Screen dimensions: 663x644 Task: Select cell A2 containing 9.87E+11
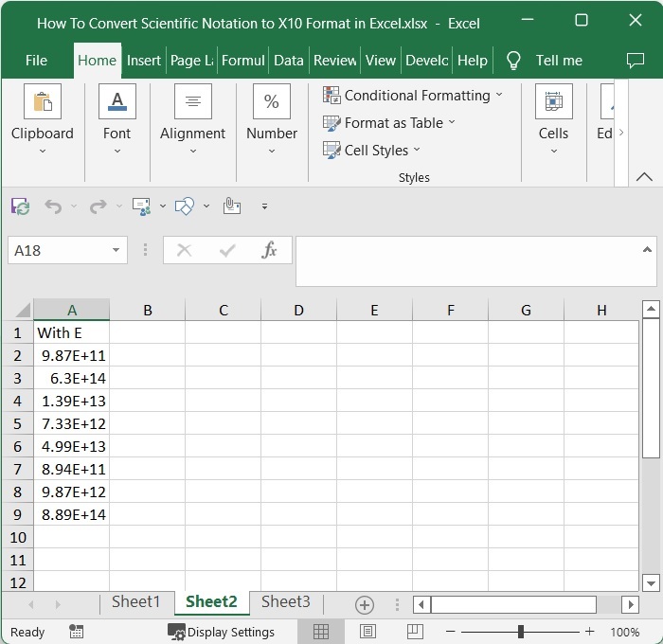(72, 356)
